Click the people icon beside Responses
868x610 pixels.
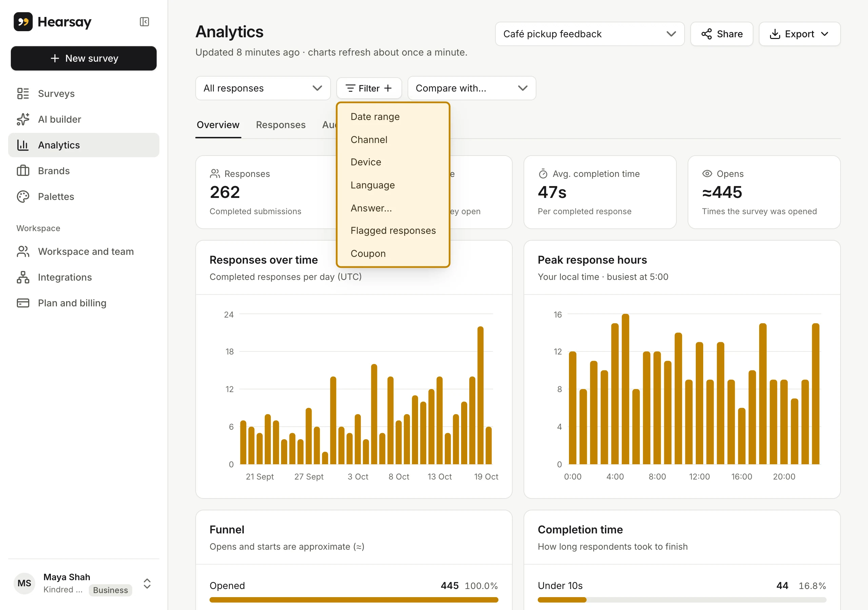coord(215,174)
